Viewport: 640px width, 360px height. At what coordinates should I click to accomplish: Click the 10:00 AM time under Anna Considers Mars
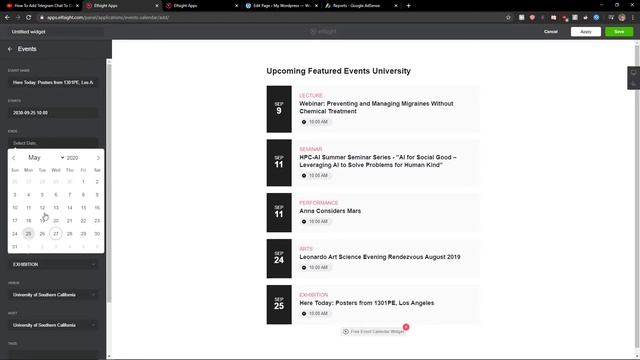pos(315,222)
